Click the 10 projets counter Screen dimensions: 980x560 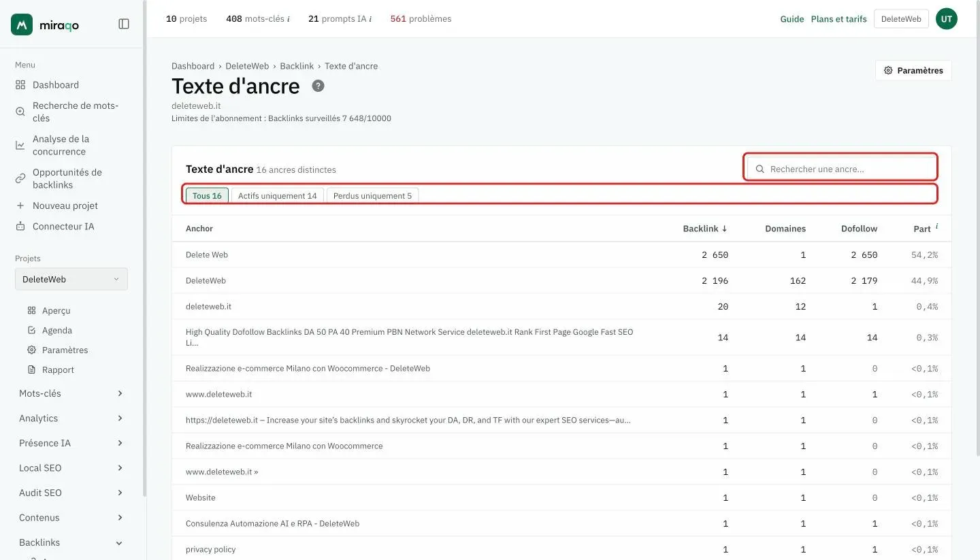click(x=186, y=19)
